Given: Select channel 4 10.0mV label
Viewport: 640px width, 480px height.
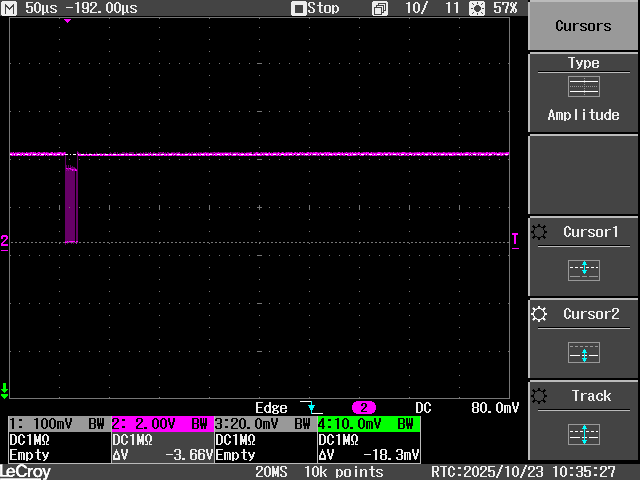Looking at the screenshot, I should pos(369,424).
